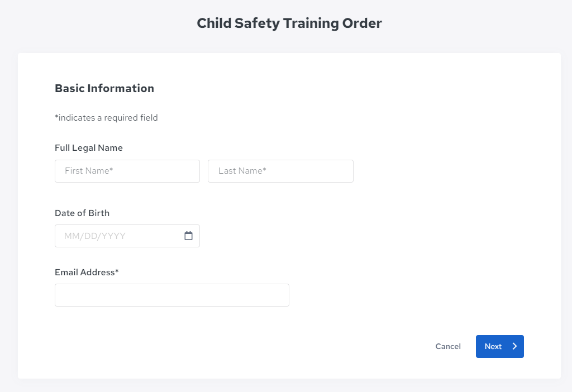572x392 pixels.
Task: Open the calendar date picker icon
Action: click(188, 236)
